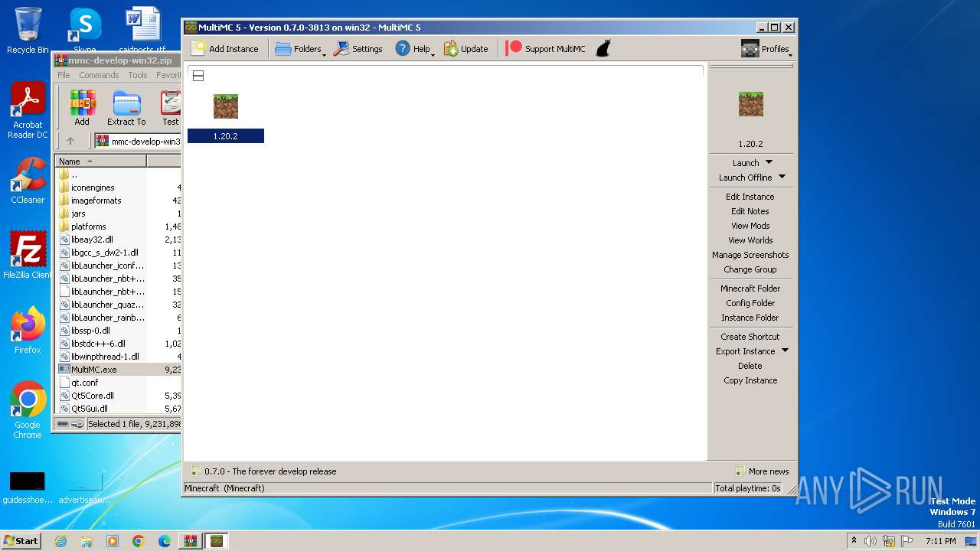980x551 pixels.
Task: Open the Recycle Bin desktop icon
Action: 28,31
